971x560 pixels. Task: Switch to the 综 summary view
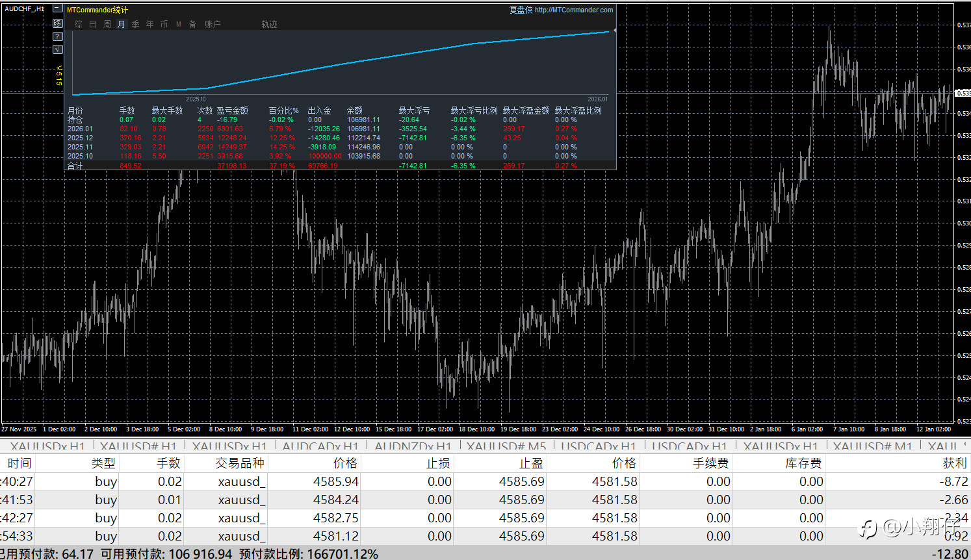(79, 24)
